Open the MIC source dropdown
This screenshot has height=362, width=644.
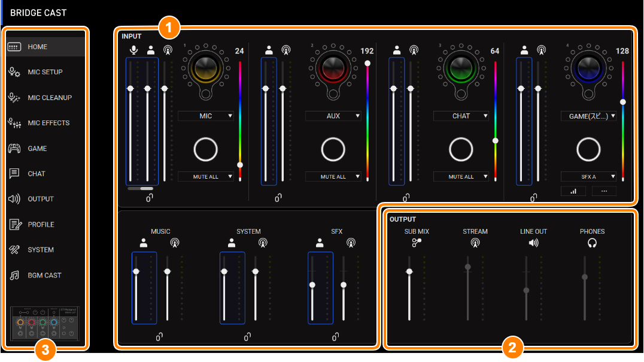pos(206,116)
